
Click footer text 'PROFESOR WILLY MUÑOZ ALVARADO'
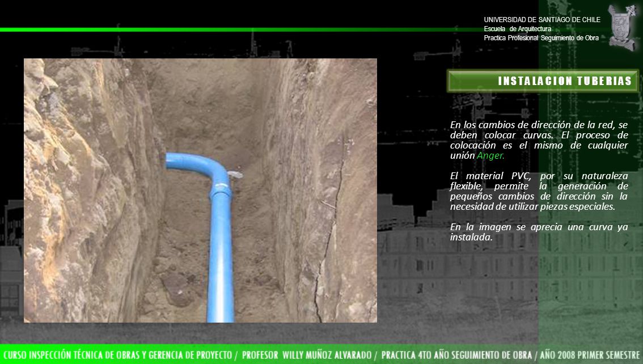pos(306,355)
